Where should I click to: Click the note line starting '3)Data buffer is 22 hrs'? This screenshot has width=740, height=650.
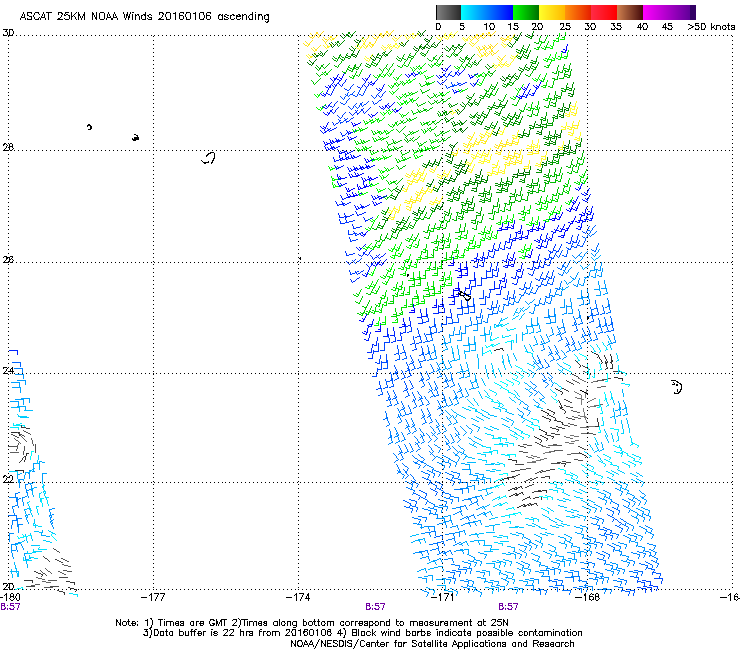[362, 633]
